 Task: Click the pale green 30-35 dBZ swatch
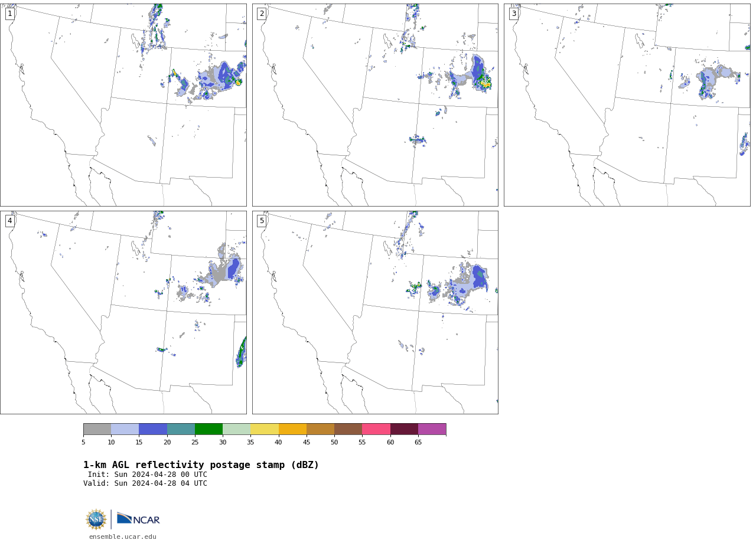click(x=237, y=429)
